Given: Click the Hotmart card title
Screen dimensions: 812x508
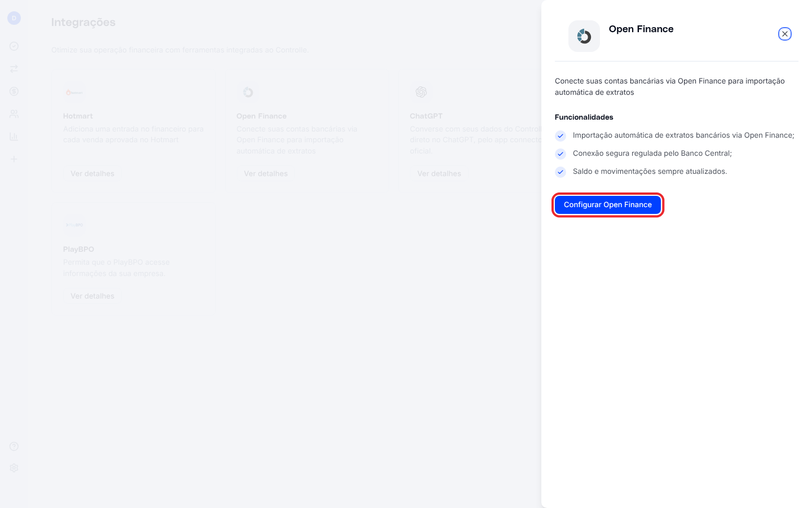Looking at the screenshot, I should pos(78,116).
